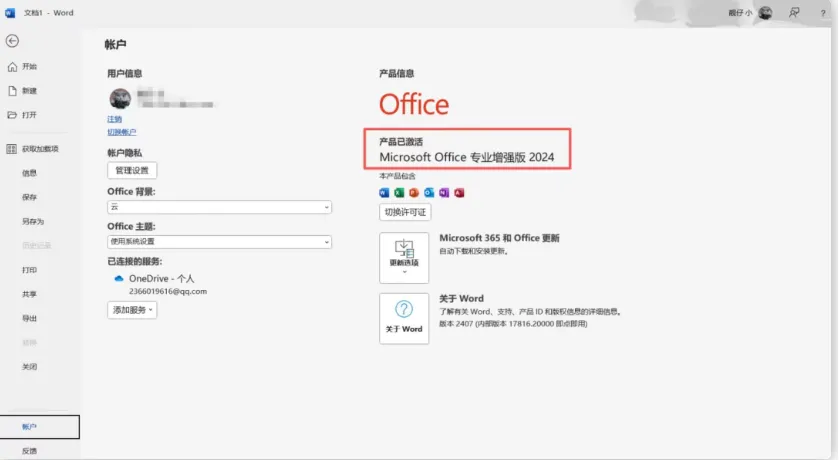Click the 版本 2407 build information line

(x=513, y=324)
